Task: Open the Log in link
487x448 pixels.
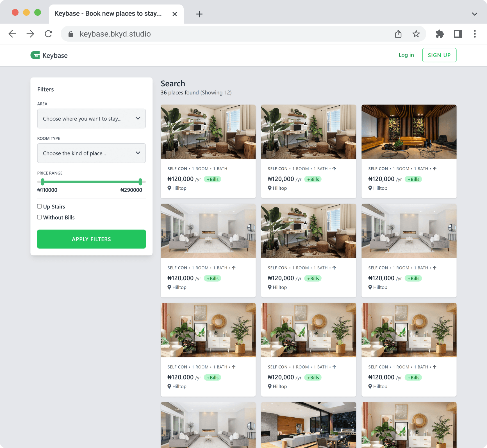Action: (x=406, y=55)
